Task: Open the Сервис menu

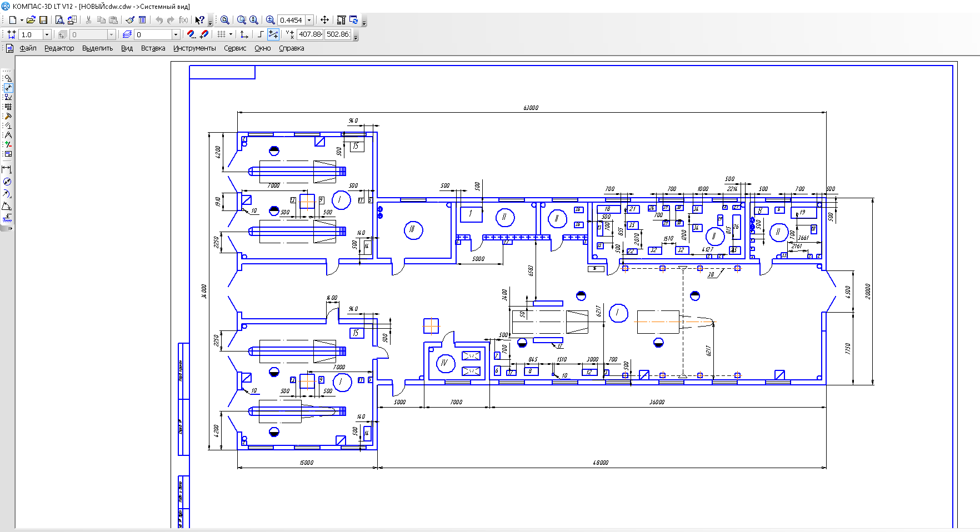Action: 235,48
